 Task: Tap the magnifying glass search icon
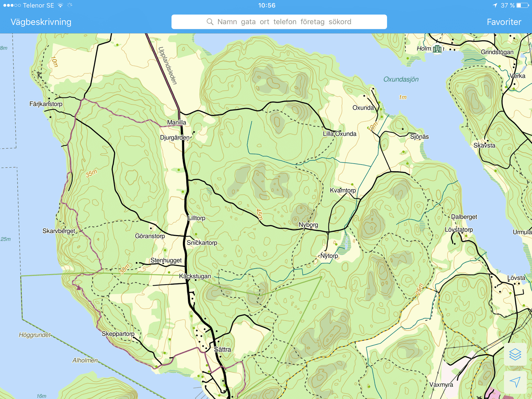pyautogui.click(x=210, y=22)
